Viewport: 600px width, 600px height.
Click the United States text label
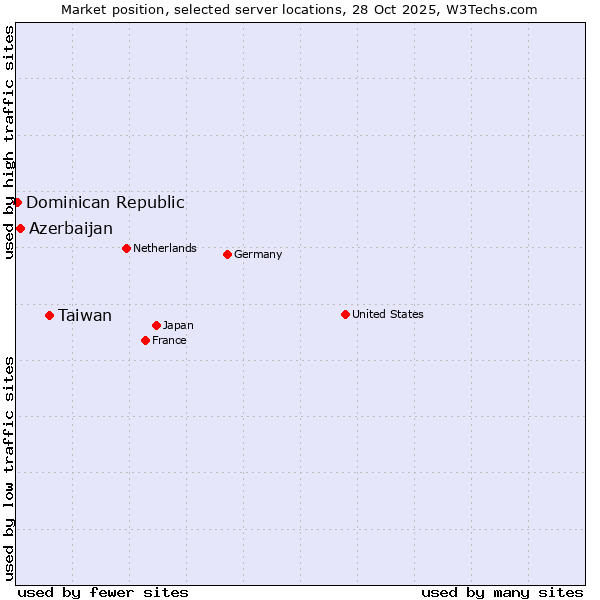[x=388, y=314]
